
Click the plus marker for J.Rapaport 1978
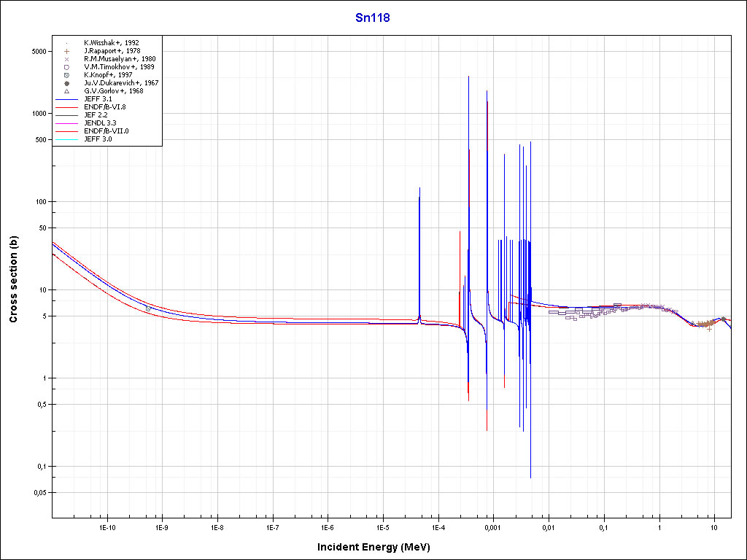[66, 51]
